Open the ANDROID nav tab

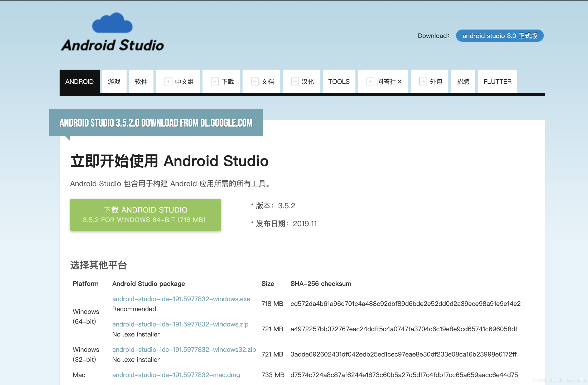point(79,81)
